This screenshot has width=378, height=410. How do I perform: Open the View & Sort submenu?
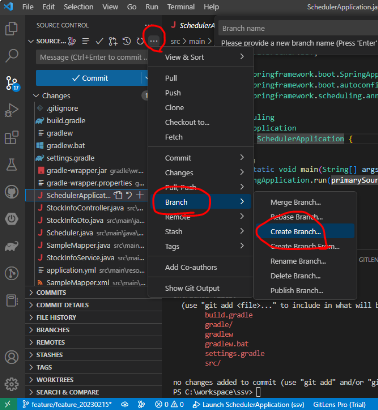coord(200,57)
